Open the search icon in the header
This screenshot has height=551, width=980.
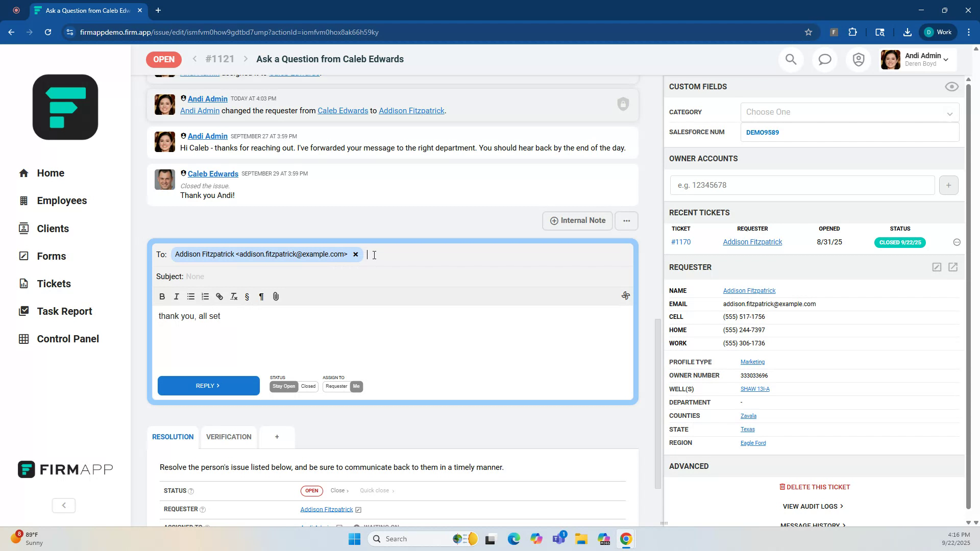click(791, 59)
